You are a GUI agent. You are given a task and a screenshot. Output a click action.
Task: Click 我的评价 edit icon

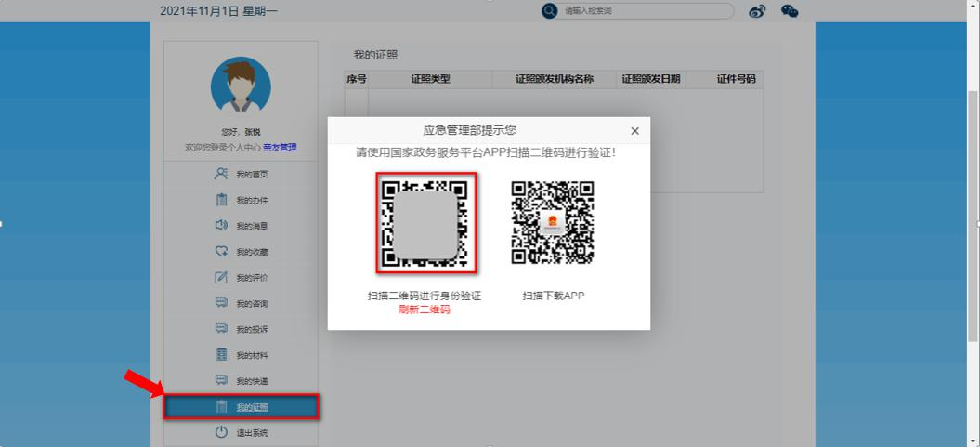[221, 277]
